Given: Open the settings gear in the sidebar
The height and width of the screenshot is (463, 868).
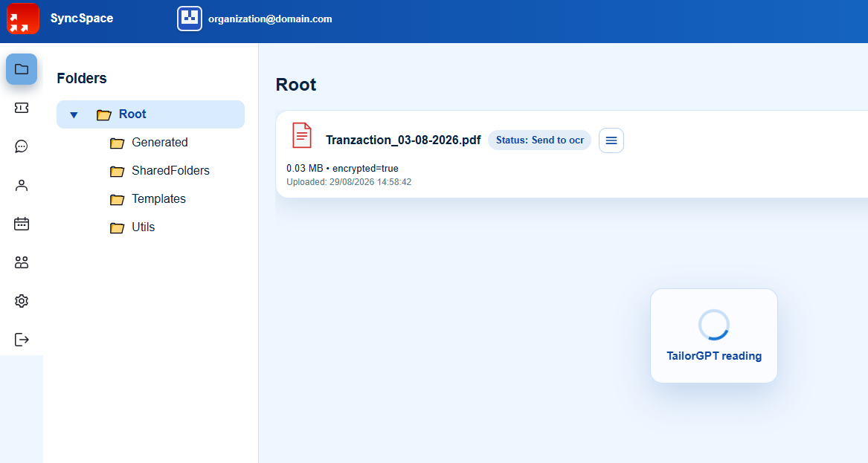Looking at the screenshot, I should [22, 301].
